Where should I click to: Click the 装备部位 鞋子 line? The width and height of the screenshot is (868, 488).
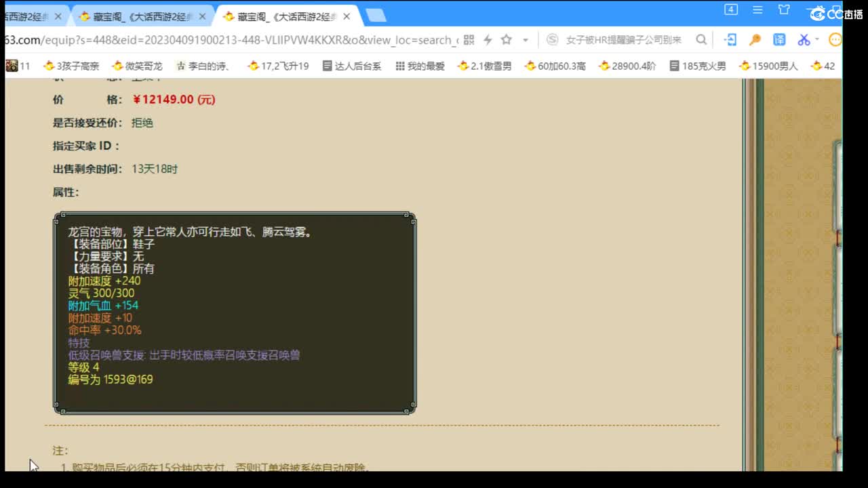click(x=111, y=245)
